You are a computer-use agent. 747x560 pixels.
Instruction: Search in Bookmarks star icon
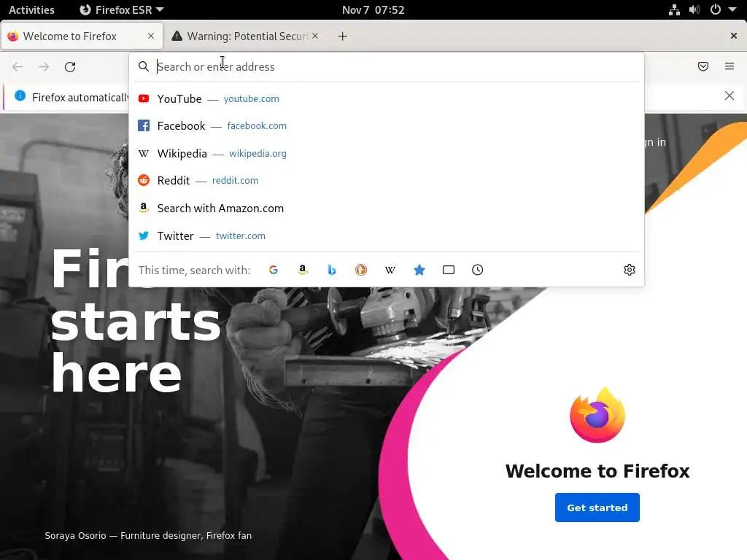[x=419, y=270]
